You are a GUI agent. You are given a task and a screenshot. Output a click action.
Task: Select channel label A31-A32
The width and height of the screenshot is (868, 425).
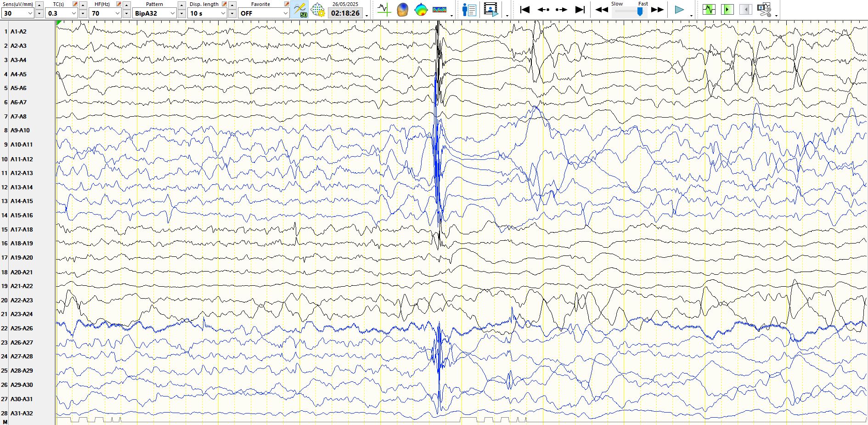[22, 413]
